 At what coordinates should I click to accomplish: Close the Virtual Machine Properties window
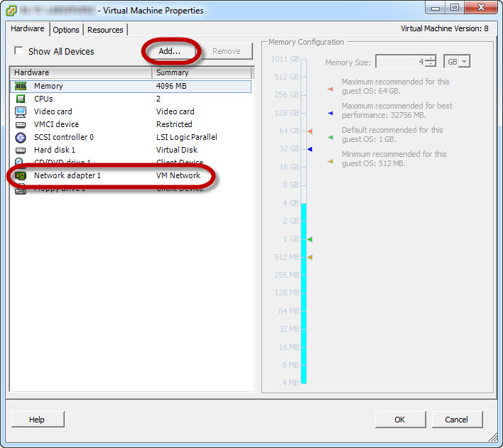click(x=481, y=8)
